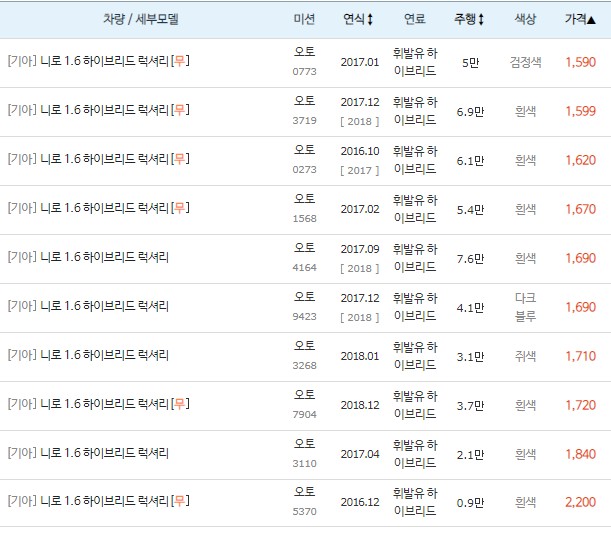This screenshot has height=535, width=611.
Task: Click the price 1,620
Action: click(x=580, y=161)
